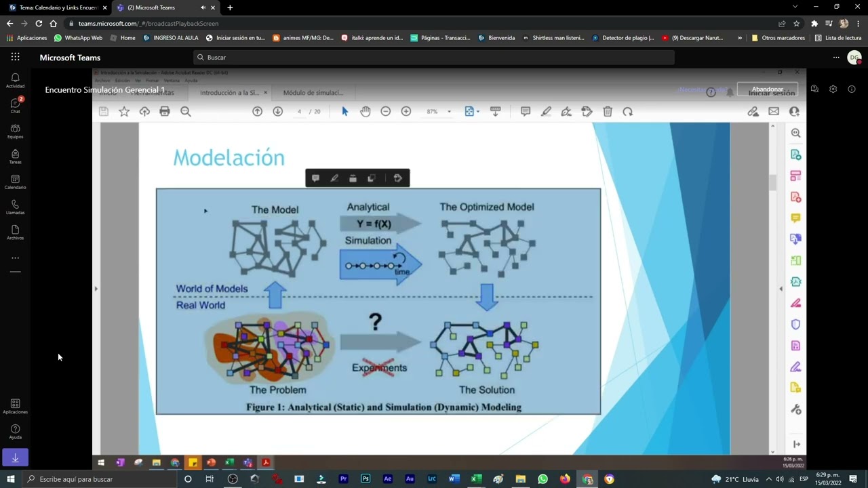This screenshot has height=488, width=868.
Task: Close the Introducción a la Si... tab
Action: pos(265,93)
